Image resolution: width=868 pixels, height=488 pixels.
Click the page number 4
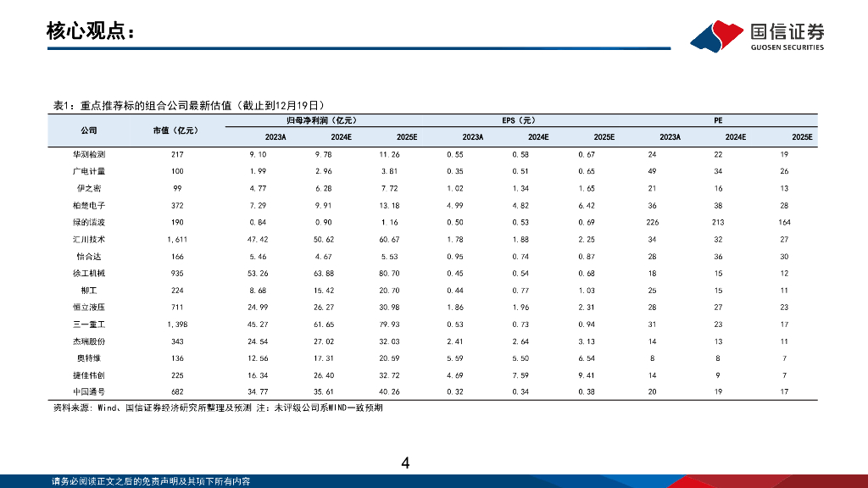pos(405,463)
